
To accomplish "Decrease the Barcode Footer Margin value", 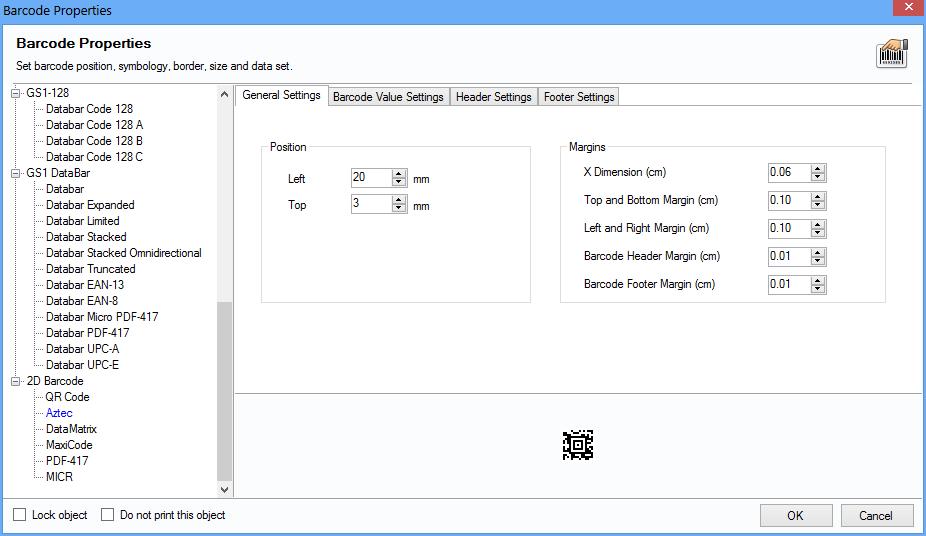I will (818, 289).
